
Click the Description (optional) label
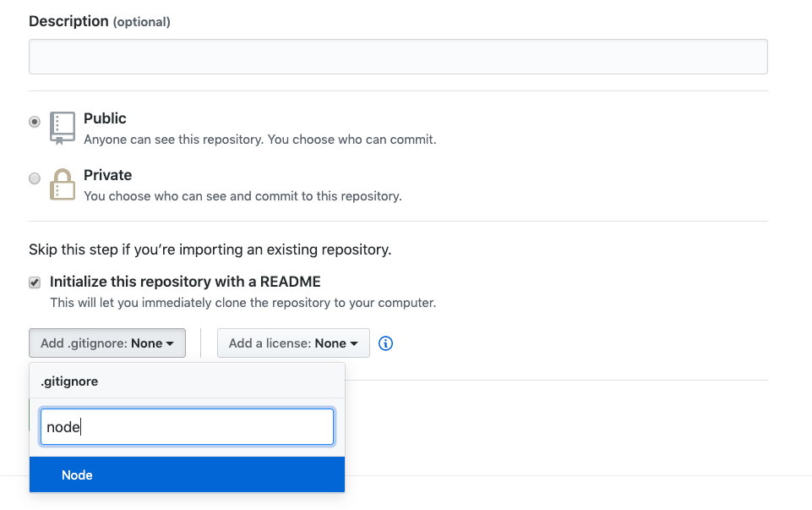click(x=100, y=21)
